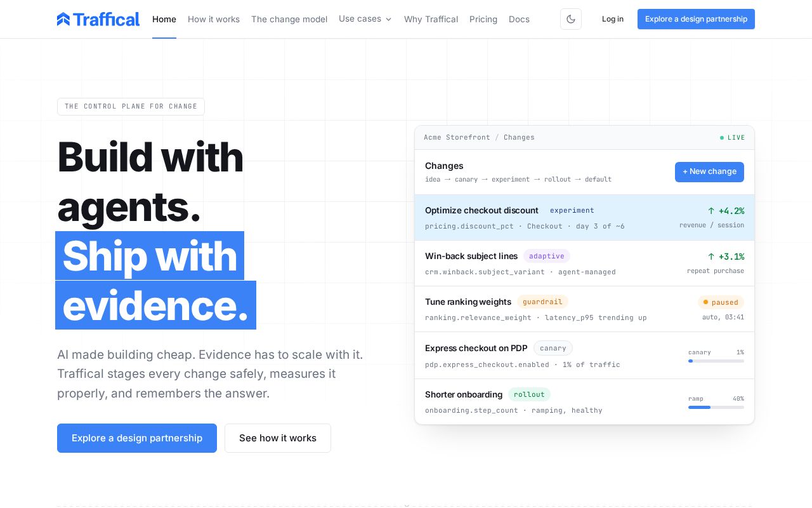Image resolution: width=812 pixels, height=508 pixels.
Task: Open the Home nav tab
Action: click(x=164, y=19)
